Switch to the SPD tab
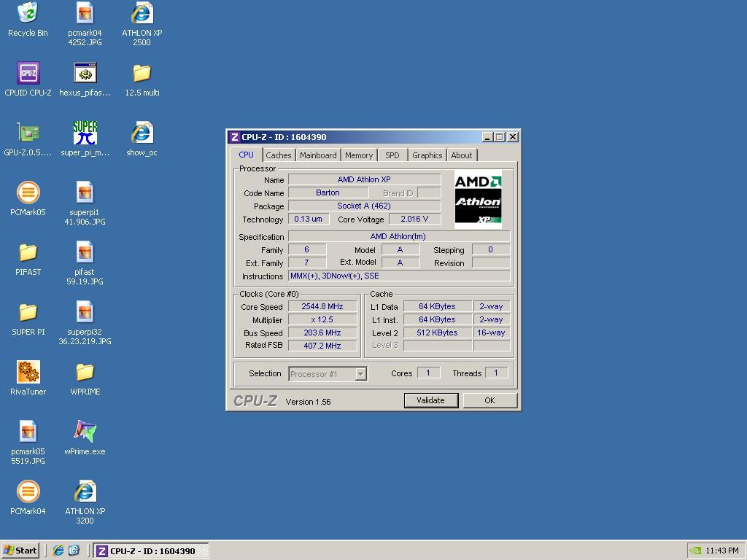 tap(392, 155)
